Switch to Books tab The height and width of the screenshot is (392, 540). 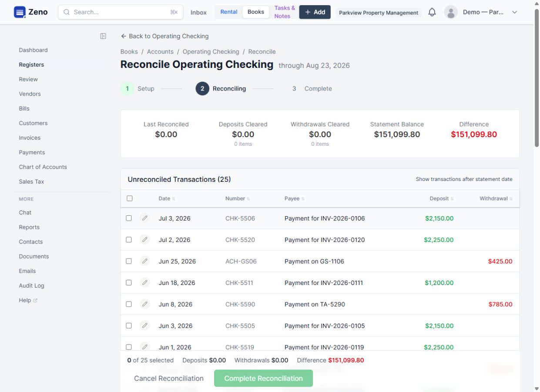[256, 12]
